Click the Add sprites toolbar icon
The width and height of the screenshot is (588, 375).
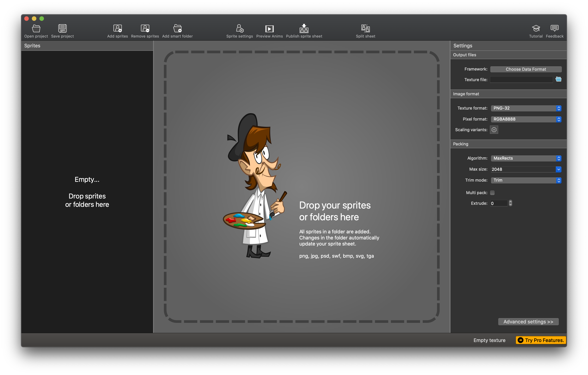pos(117,29)
